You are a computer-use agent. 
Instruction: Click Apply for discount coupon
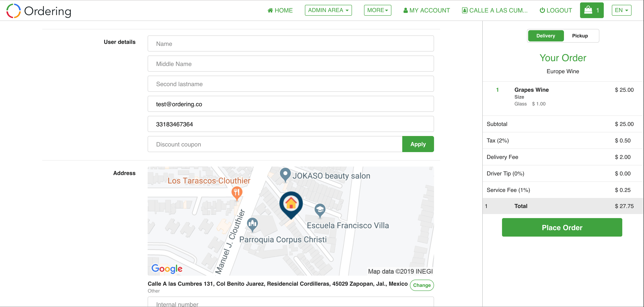[x=418, y=144]
